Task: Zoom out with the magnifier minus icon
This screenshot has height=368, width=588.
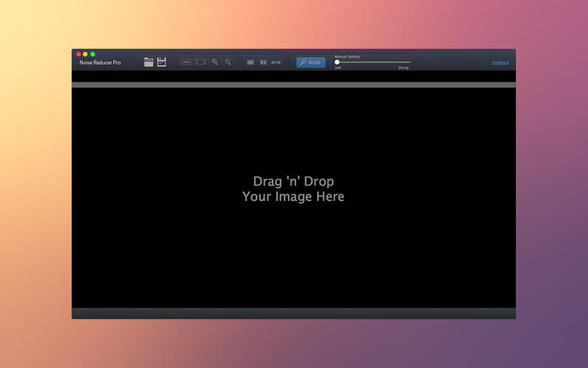Action: (x=228, y=62)
